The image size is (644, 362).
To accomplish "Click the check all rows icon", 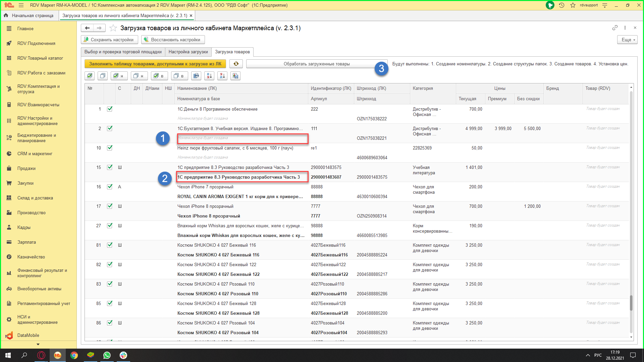I will click(90, 76).
